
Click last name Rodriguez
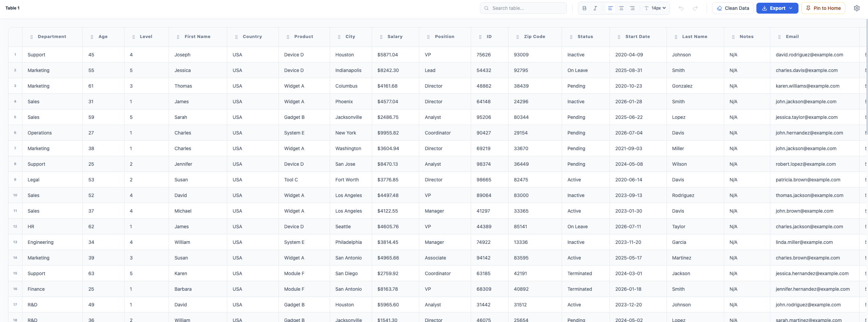(695, 195)
